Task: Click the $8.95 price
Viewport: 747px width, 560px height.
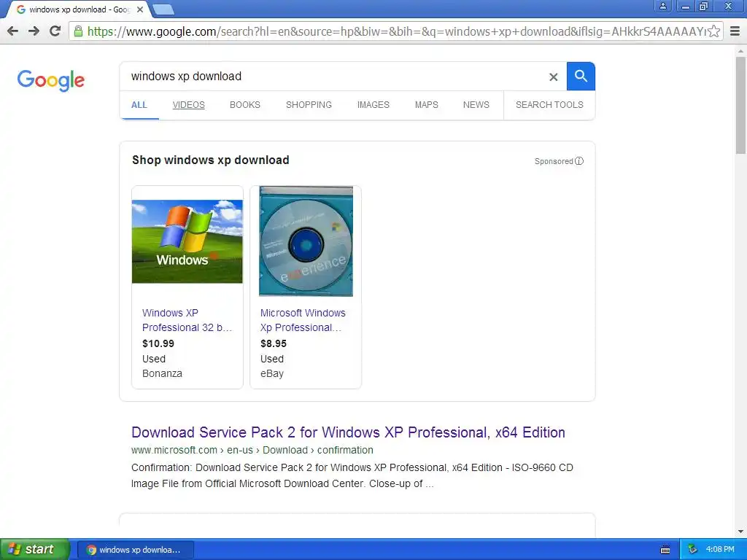Action: (274, 343)
